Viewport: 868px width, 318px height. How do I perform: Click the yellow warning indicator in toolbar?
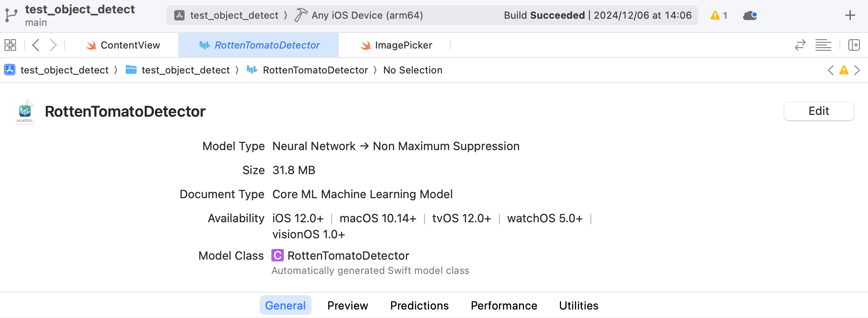(x=718, y=16)
